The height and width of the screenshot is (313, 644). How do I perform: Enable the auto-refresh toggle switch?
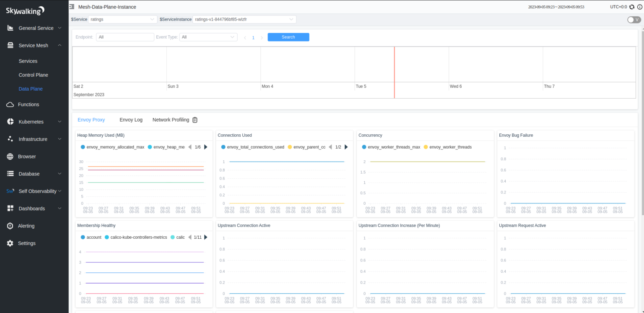[x=633, y=19]
